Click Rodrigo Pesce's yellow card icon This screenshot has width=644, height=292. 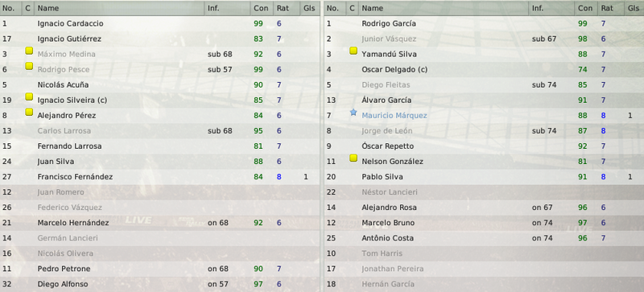29,66
